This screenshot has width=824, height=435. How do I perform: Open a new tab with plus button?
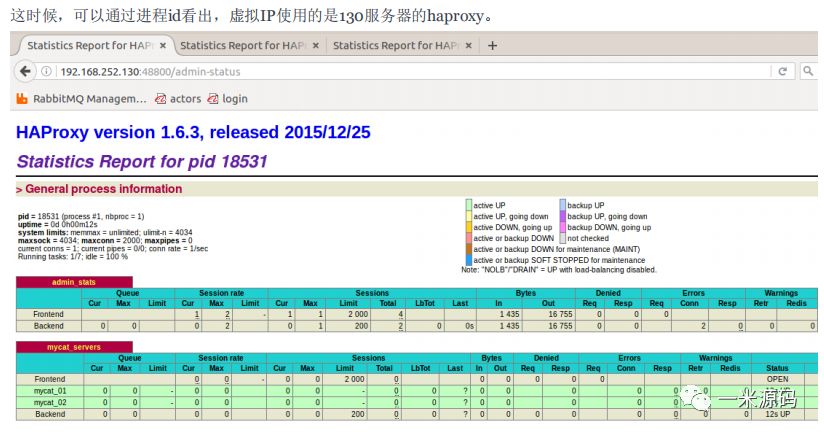pos(492,46)
